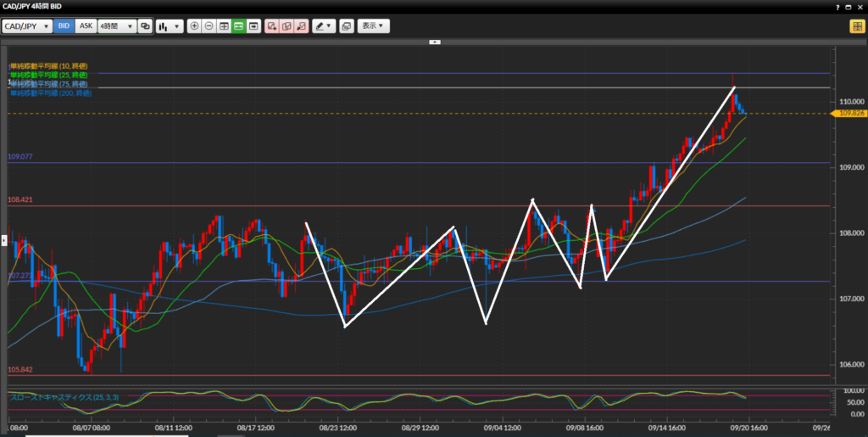This screenshot has height=437, width=868.
Task: Toggle the scroll-to-latest chart button
Action: point(253,26)
